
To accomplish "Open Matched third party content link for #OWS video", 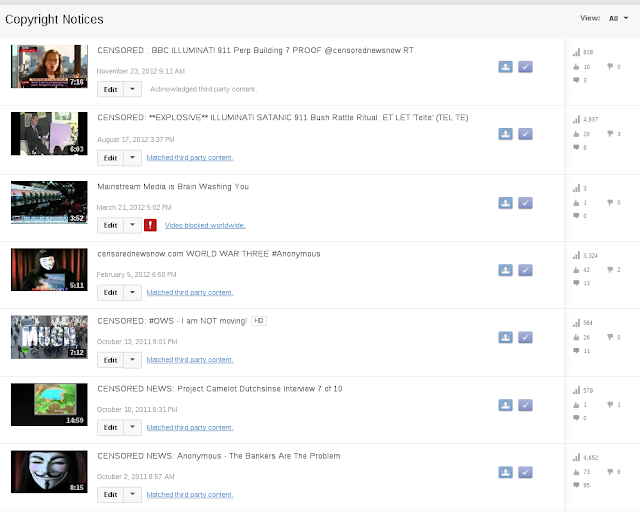I will [190, 360].
